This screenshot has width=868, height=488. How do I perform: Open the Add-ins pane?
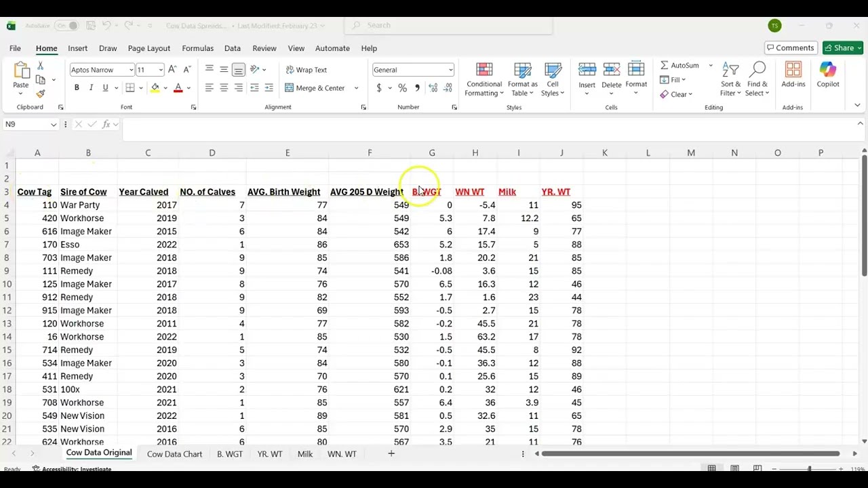[x=793, y=75]
